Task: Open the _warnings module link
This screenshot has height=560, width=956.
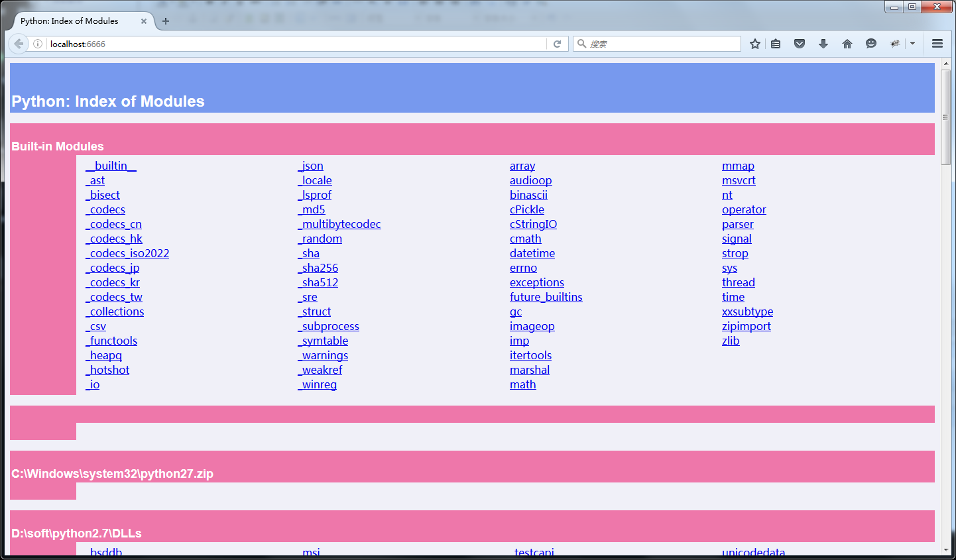Action: pos(323,355)
